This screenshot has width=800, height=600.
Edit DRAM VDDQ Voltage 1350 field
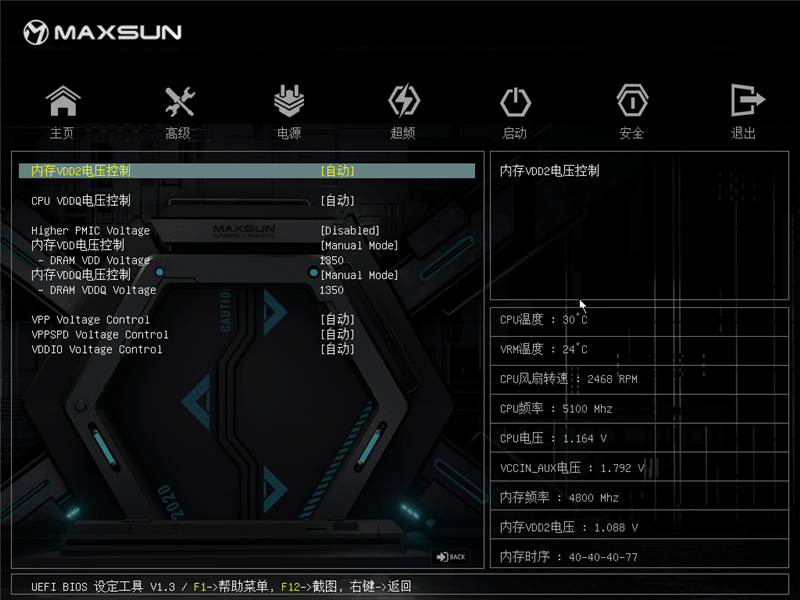332,290
